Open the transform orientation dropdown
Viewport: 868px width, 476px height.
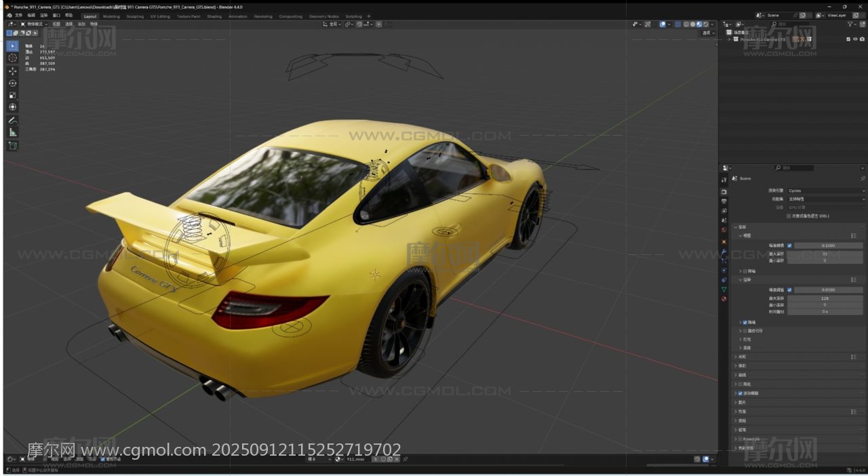click(x=333, y=24)
